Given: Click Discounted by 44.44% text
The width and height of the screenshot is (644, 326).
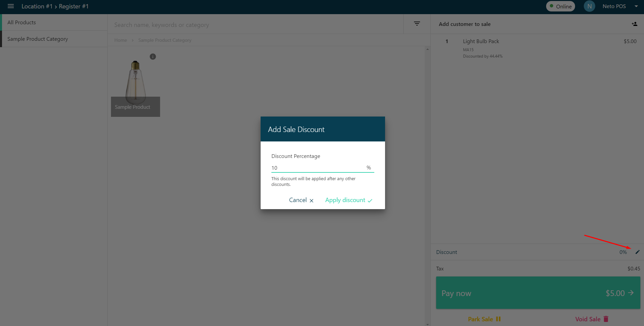Looking at the screenshot, I should (483, 56).
